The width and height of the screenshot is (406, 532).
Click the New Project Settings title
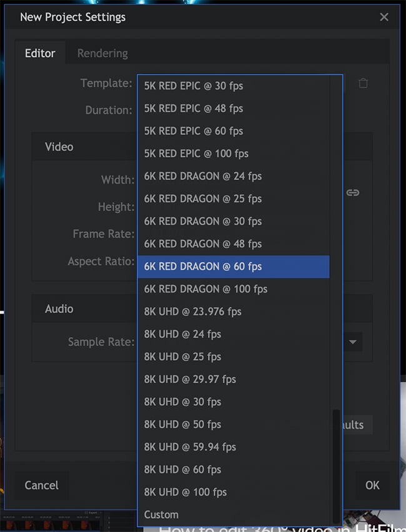pos(72,17)
